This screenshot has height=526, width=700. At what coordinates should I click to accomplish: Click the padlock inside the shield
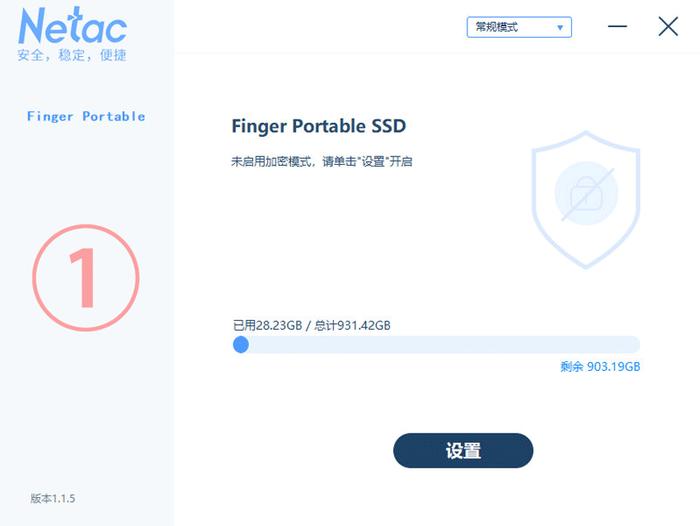click(586, 193)
